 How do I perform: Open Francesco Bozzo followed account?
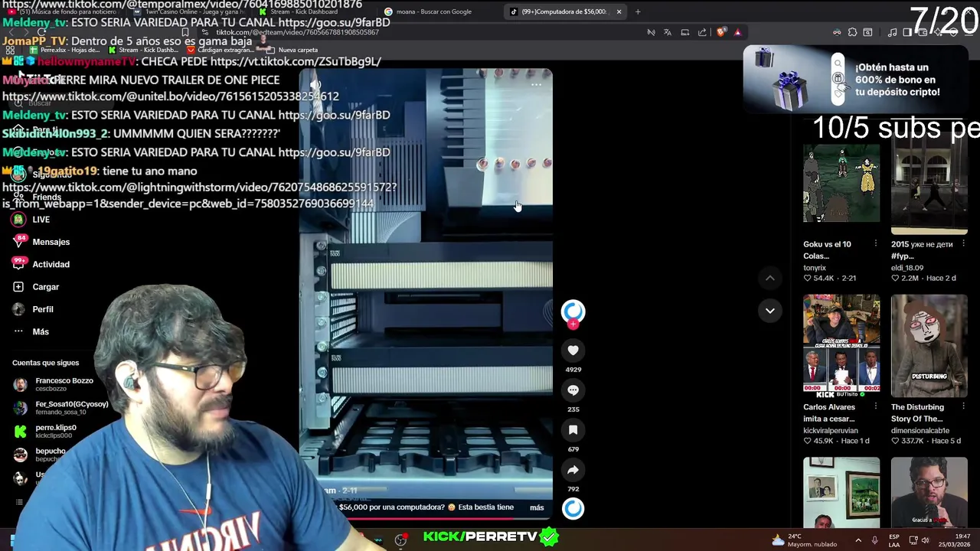pos(53,384)
